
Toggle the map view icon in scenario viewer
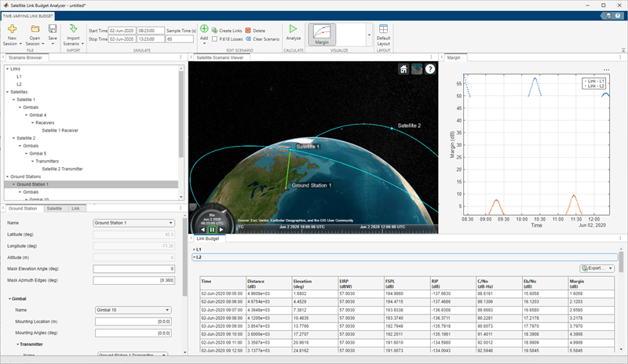coord(417,69)
